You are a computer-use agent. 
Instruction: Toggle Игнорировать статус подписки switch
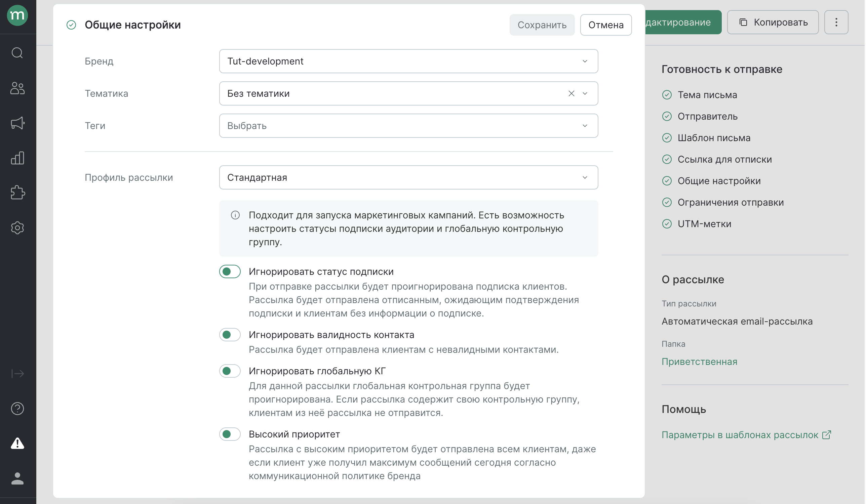(x=230, y=271)
